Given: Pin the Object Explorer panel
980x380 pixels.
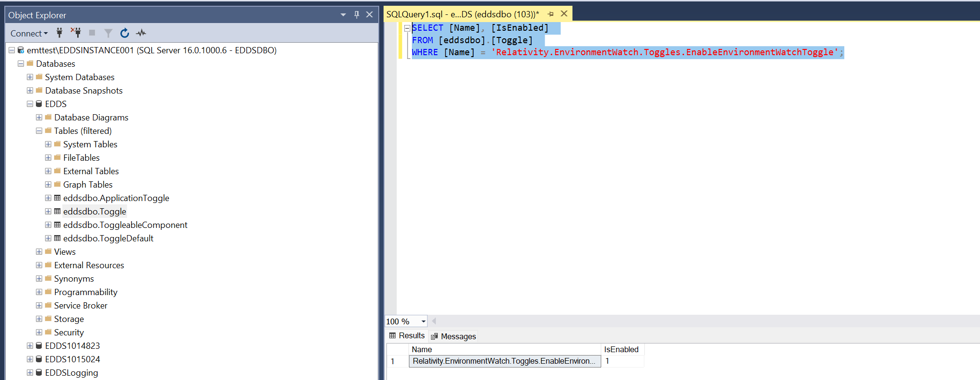Looking at the screenshot, I should click(x=356, y=15).
